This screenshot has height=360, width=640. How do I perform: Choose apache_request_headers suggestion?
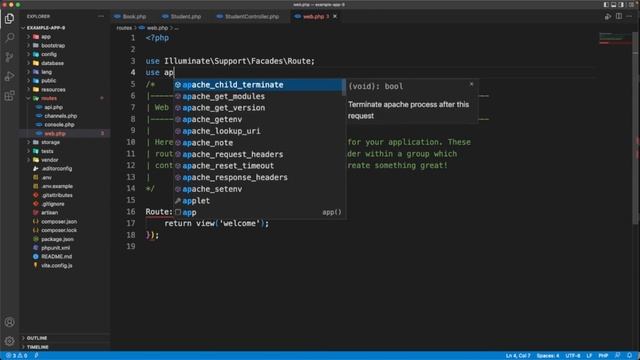(x=259, y=154)
